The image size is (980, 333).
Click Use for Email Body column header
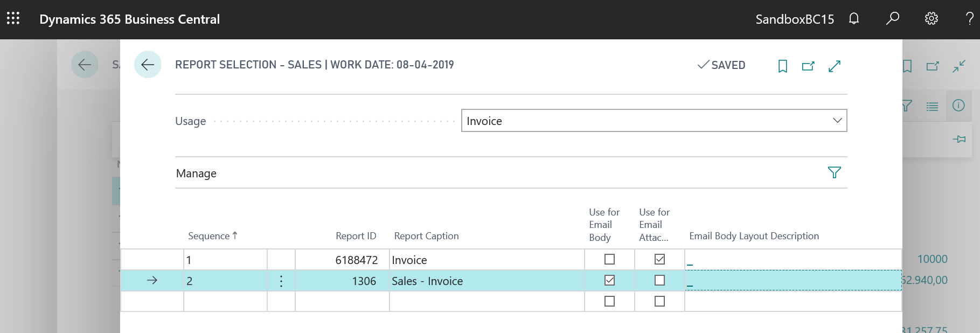pos(604,225)
